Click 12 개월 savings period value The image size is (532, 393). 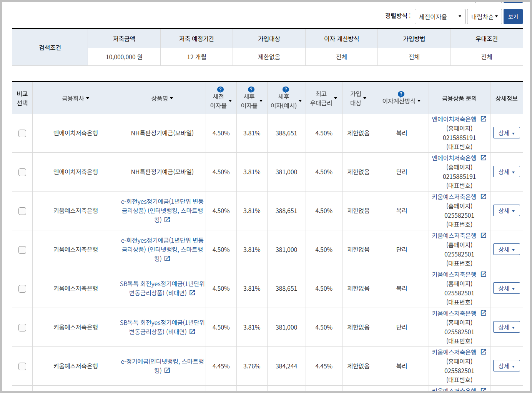click(196, 57)
